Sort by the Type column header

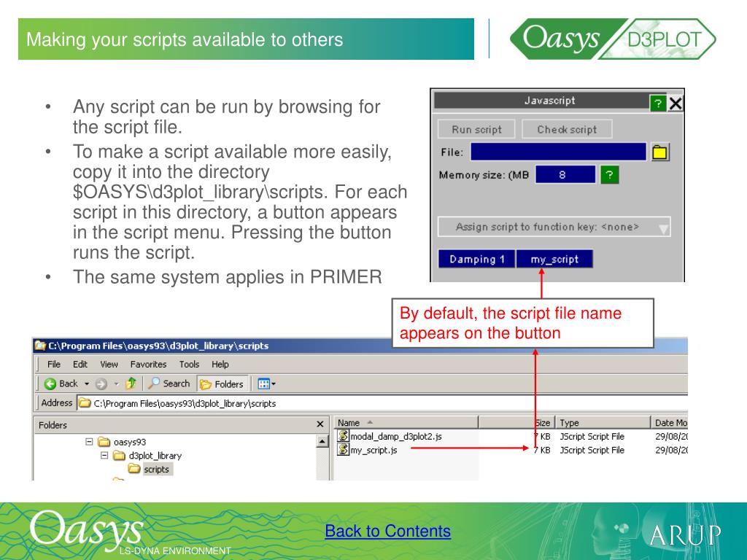[603, 423]
